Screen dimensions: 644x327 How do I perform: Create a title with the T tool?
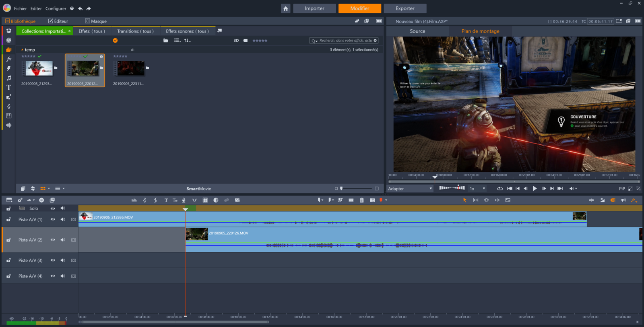[166, 200]
